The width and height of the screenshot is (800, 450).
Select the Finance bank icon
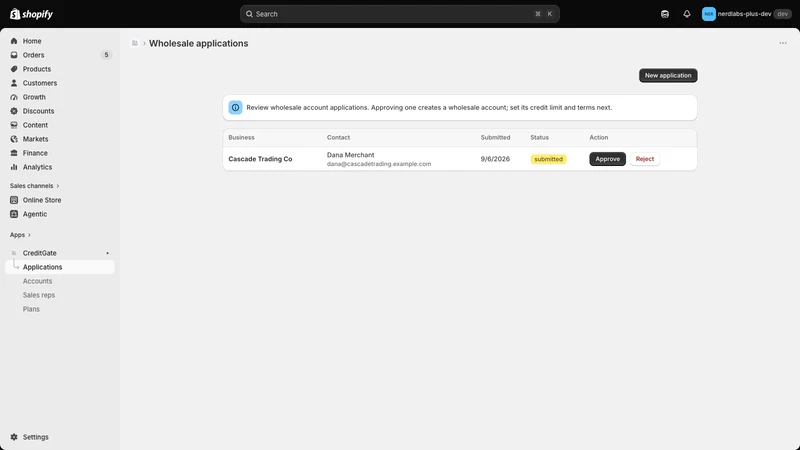(14, 153)
